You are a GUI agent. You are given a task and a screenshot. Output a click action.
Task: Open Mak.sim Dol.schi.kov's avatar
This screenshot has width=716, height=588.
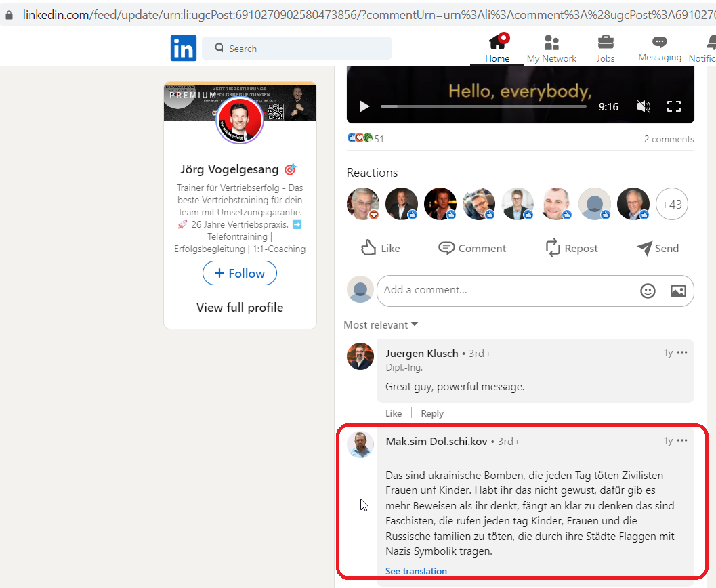coord(360,444)
